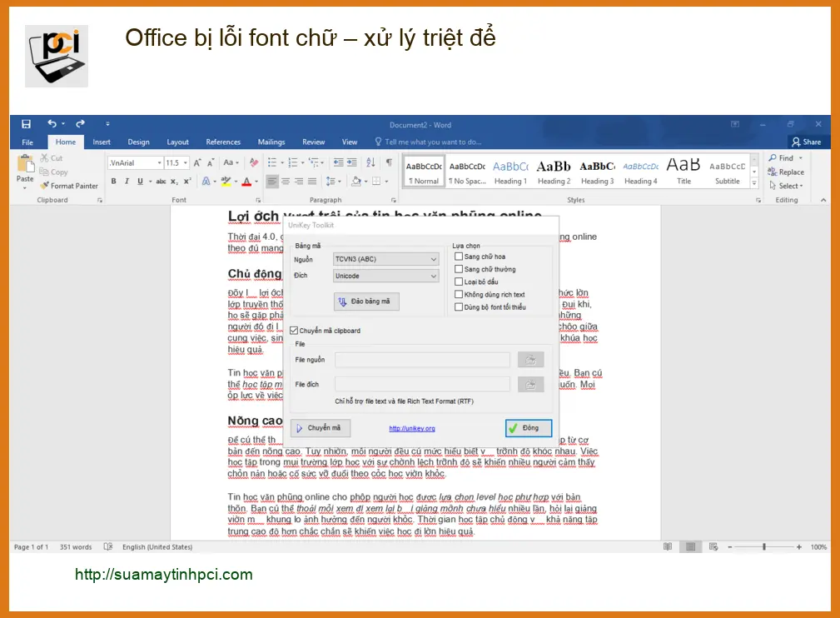840x618 pixels.
Task: Open the Nguồn TCVN3 (ABC) dropdown
Action: coord(385,259)
